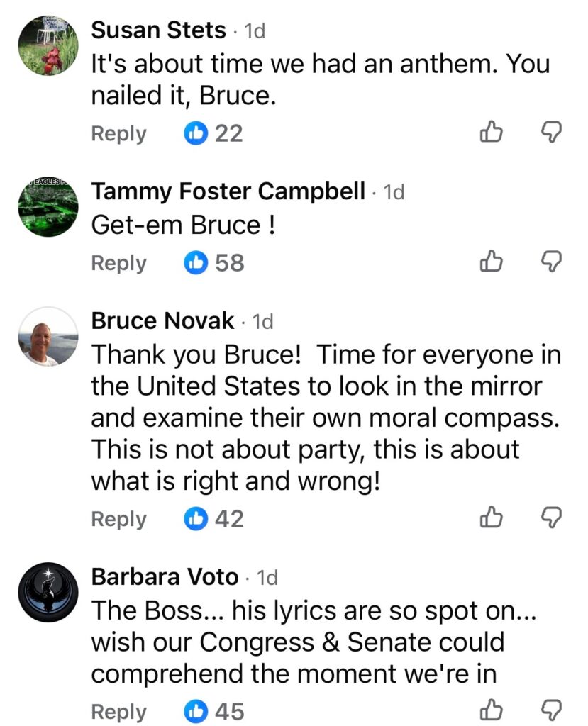Like Bruce Novak's comment
The width and height of the screenshot is (588, 726).
(x=492, y=518)
